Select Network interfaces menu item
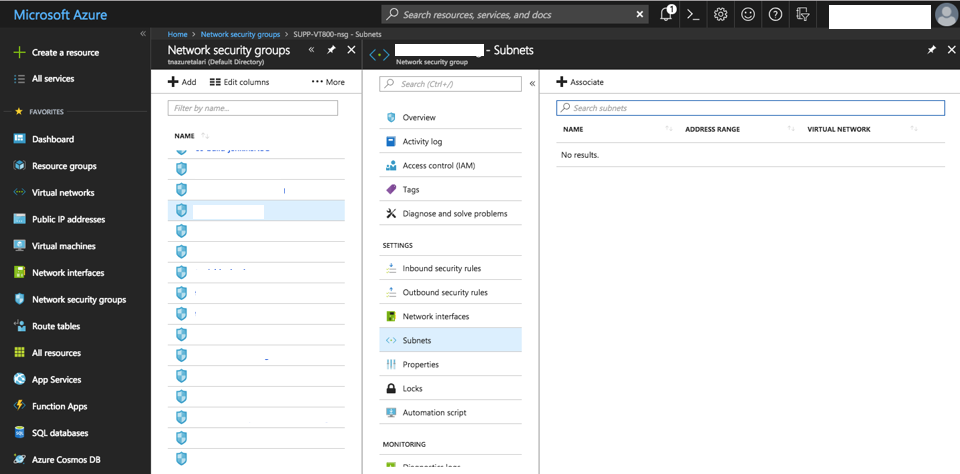Image resolution: width=960 pixels, height=474 pixels. (x=435, y=316)
